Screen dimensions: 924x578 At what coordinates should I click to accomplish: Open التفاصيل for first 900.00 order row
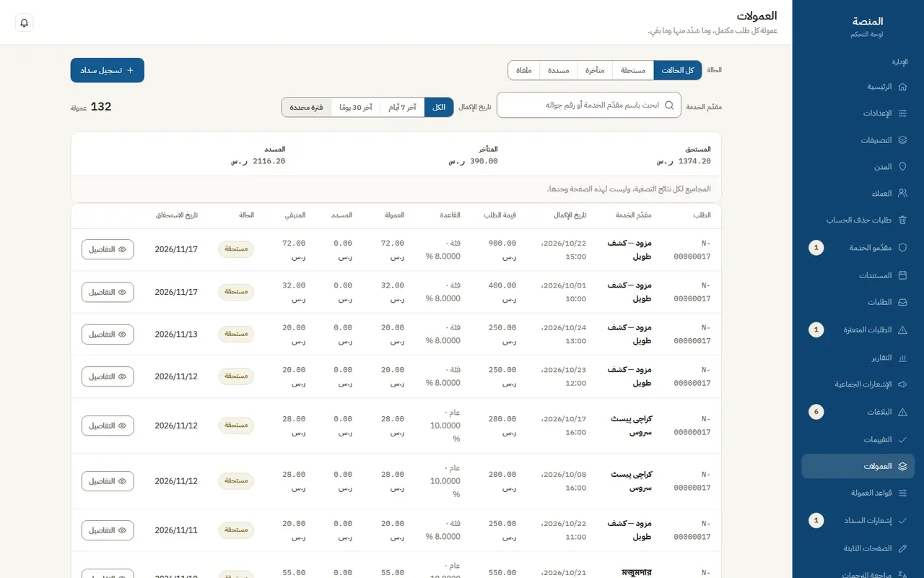(x=108, y=249)
